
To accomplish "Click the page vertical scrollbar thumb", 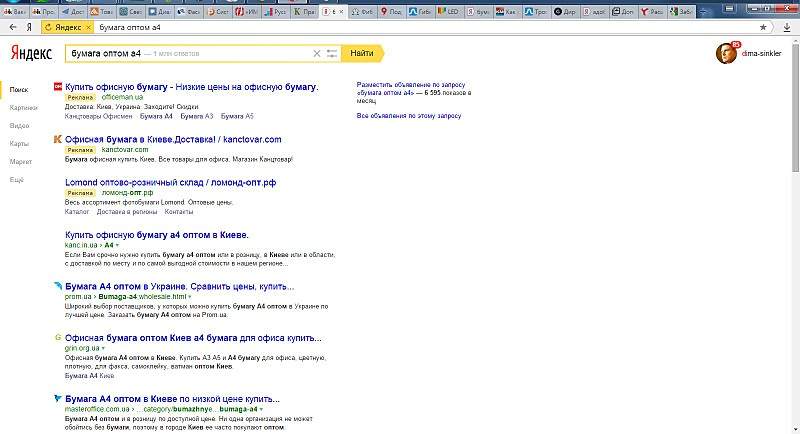I will click(795, 106).
